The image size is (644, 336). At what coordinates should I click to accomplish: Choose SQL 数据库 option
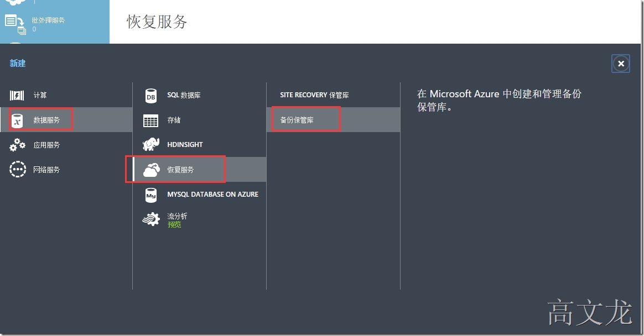click(184, 95)
